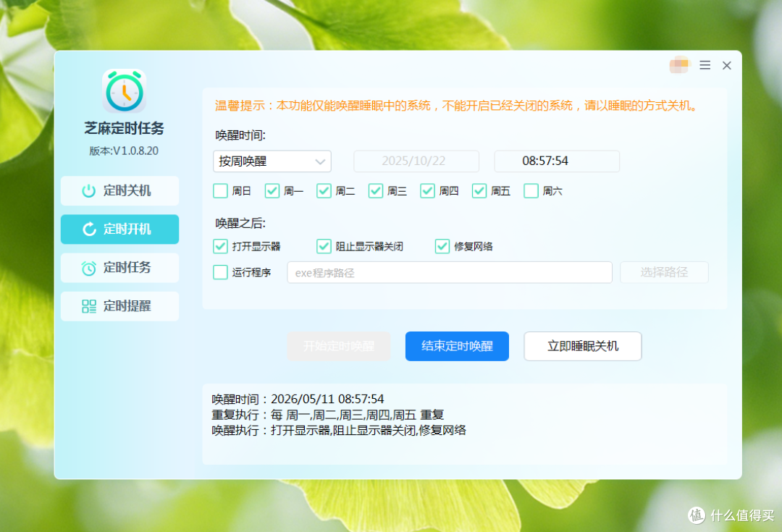Image resolution: width=782 pixels, height=532 pixels.
Task: Click the 唤醒时间：2026/05/11 08:57:54 status line
Action: click(x=298, y=400)
